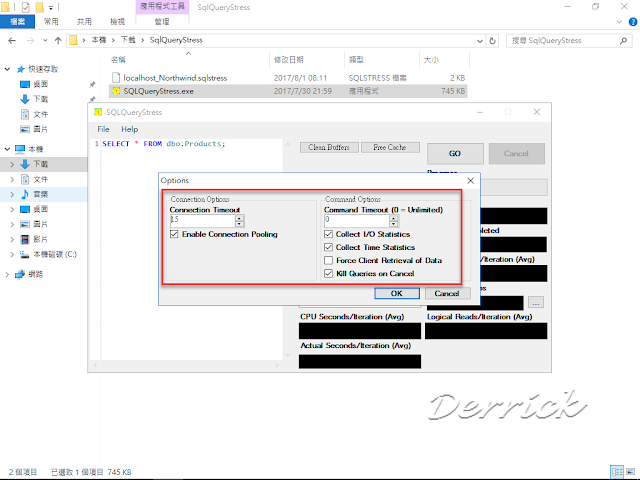Open the Help menu in SQLQueryStress
640x480 pixels.
click(129, 129)
